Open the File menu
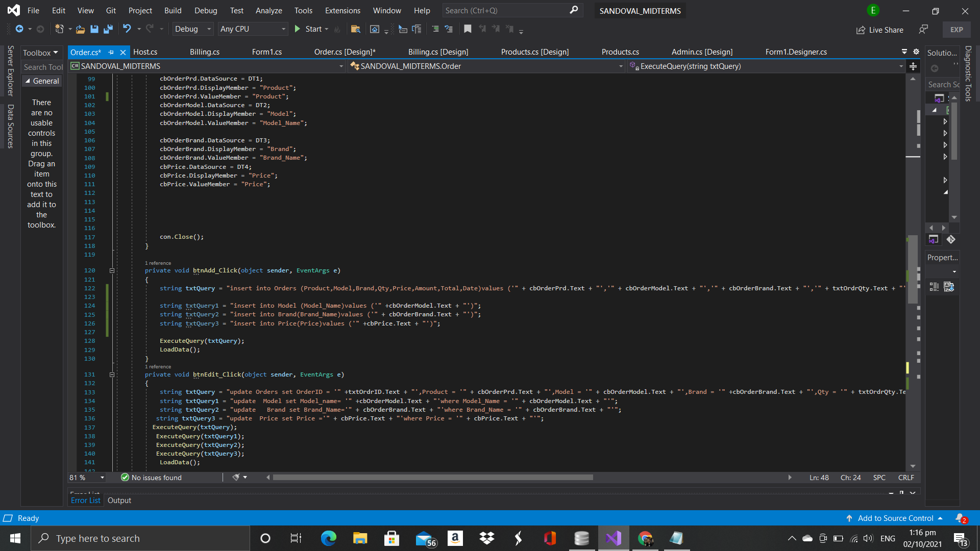 (33, 10)
